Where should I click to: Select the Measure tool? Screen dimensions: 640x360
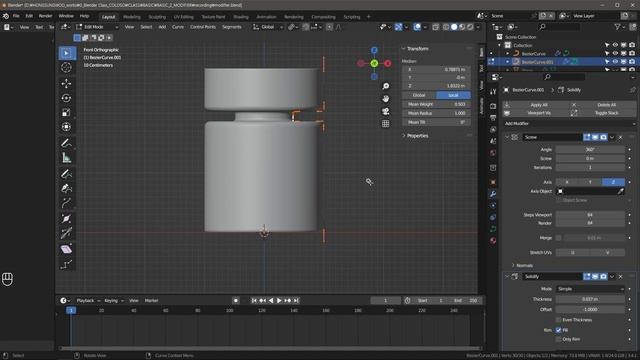pos(66,158)
